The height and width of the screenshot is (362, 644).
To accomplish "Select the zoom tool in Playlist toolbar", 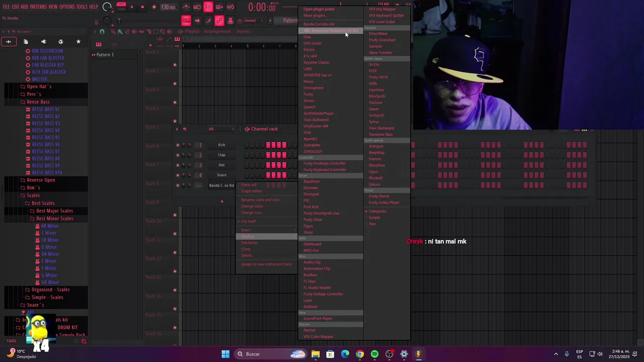I will [162, 31].
